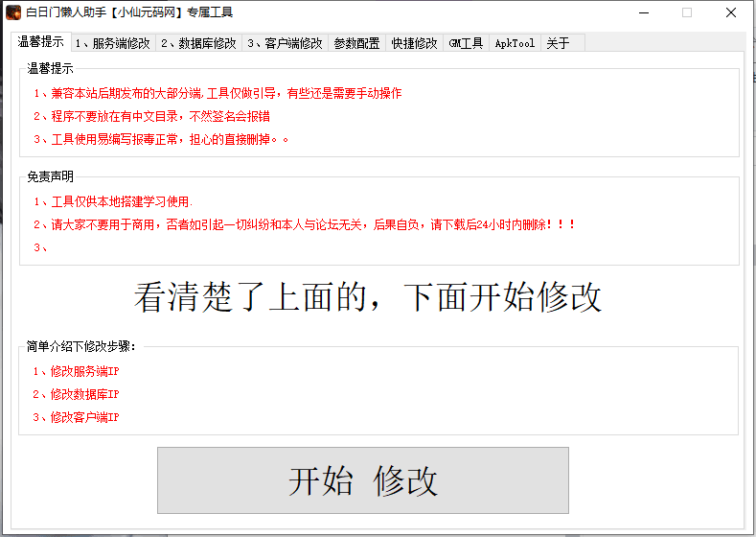Select the 温馨提示 tab
Viewport: 756px width, 537px height.
click(41, 42)
